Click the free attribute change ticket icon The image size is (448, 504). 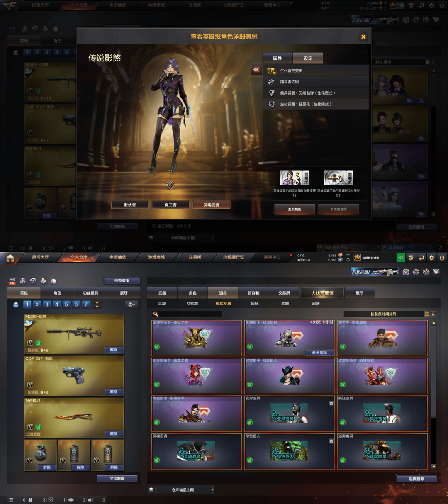tap(295, 178)
